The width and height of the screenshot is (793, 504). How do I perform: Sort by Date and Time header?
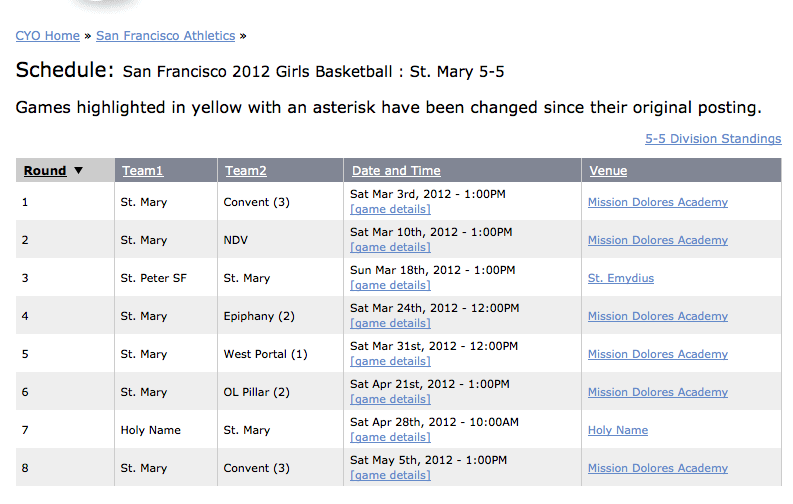click(396, 171)
